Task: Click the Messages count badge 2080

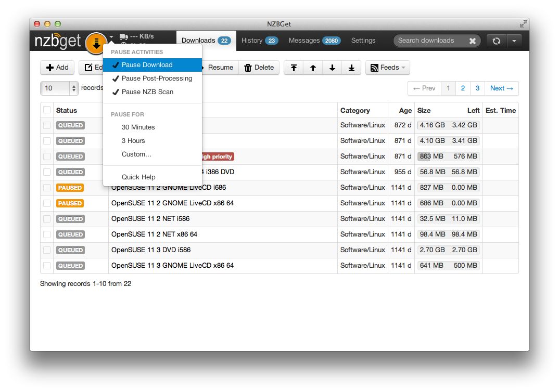Action: [x=331, y=41]
